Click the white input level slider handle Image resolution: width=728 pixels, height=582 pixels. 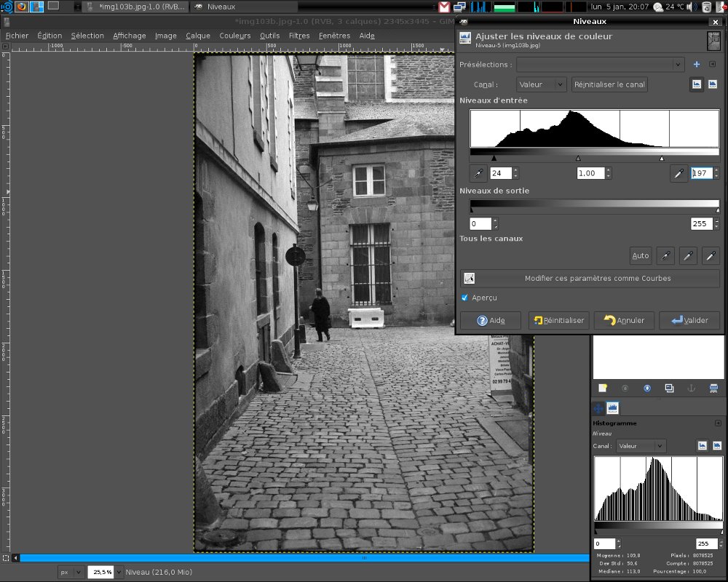[x=662, y=159]
